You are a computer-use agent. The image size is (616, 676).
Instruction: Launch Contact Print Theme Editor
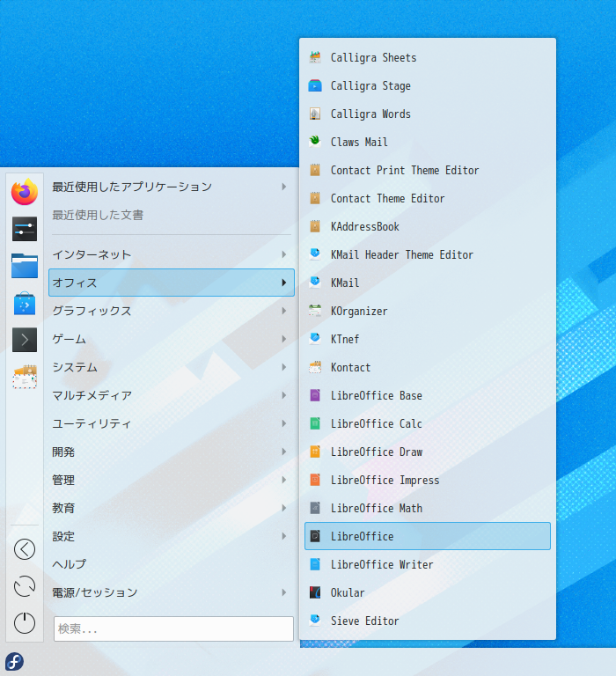click(x=428, y=170)
